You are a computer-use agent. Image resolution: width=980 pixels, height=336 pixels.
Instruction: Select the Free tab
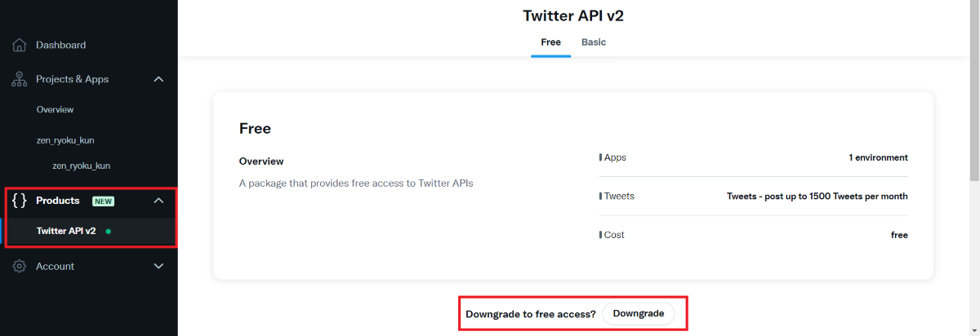point(550,42)
